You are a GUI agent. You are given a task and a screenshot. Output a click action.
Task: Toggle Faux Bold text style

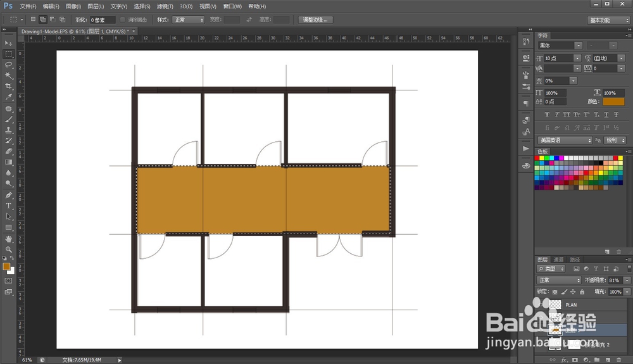547,115
